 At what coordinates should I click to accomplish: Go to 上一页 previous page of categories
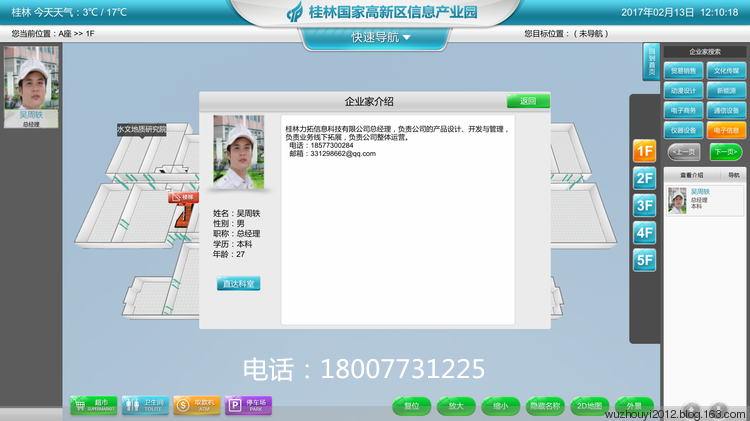(x=683, y=151)
